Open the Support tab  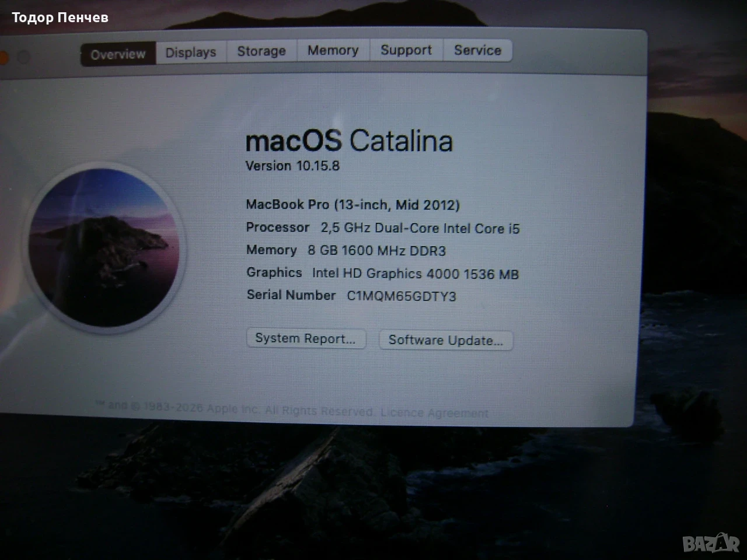[406, 50]
